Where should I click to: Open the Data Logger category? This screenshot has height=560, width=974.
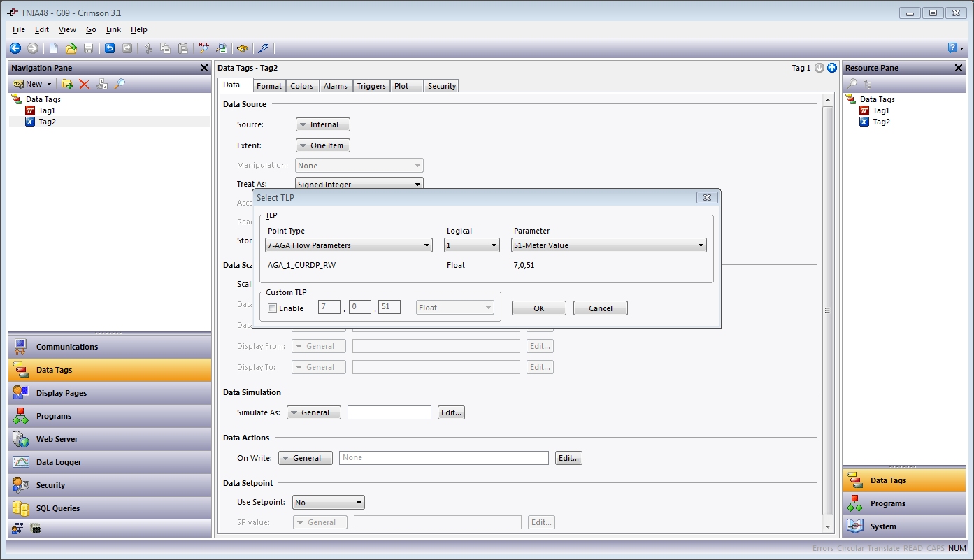point(110,462)
